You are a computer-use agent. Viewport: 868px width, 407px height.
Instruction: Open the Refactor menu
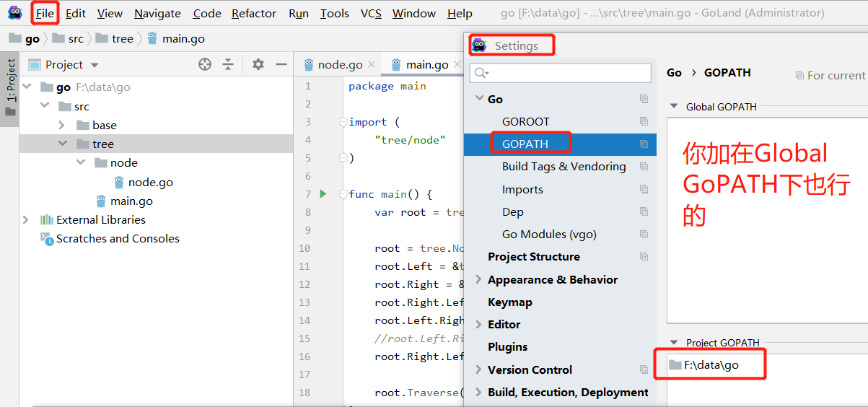[x=254, y=13]
